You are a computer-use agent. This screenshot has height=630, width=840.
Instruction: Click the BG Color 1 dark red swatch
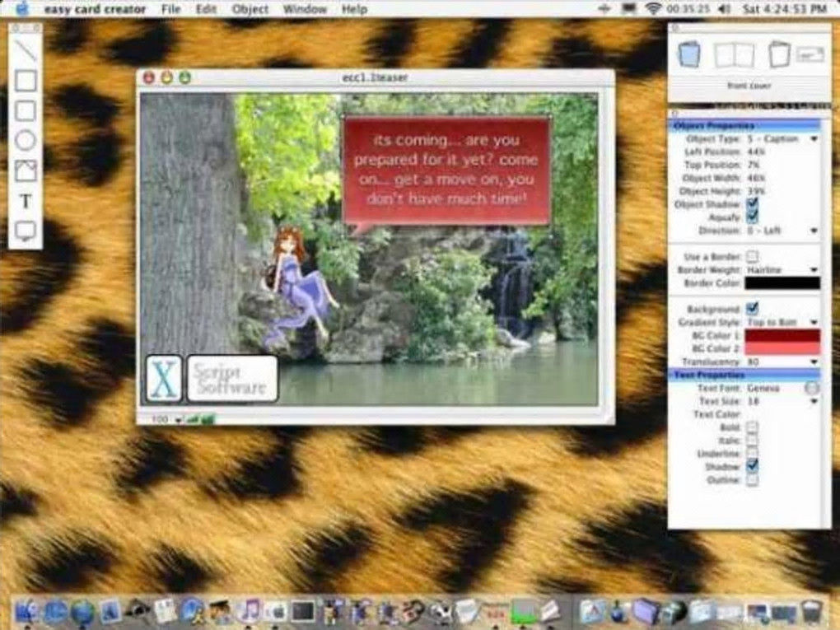click(x=782, y=335)
